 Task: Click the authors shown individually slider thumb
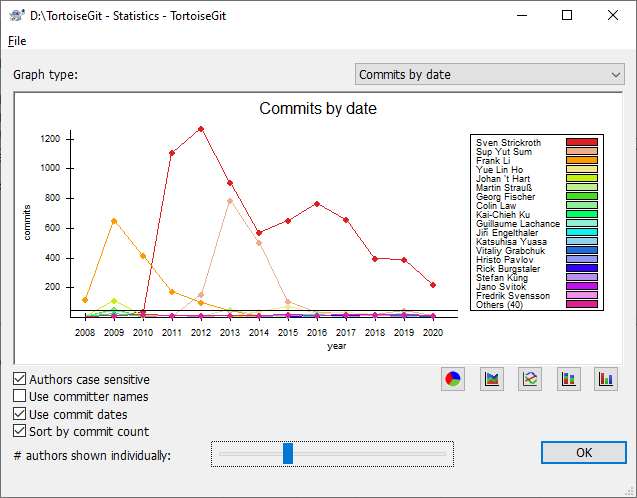point(288,454)
